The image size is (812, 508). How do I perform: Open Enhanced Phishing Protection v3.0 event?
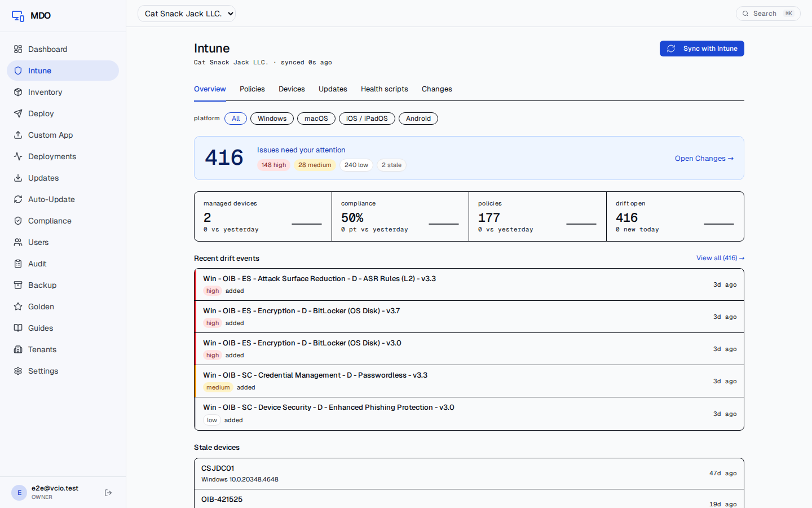(x=469, y=414)
